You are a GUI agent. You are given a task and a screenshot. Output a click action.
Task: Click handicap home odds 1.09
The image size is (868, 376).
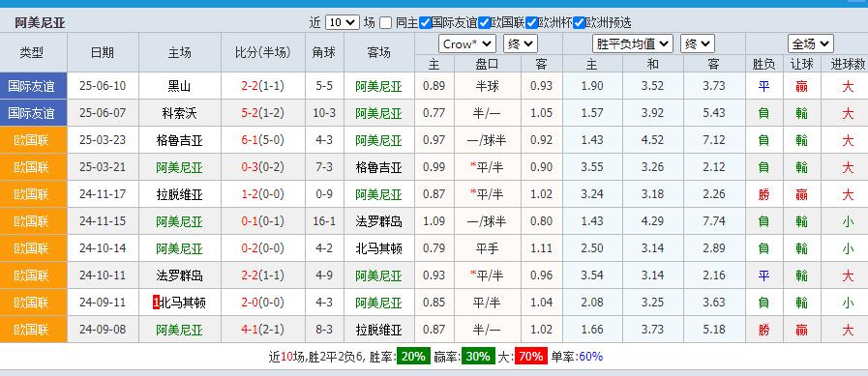434,221
